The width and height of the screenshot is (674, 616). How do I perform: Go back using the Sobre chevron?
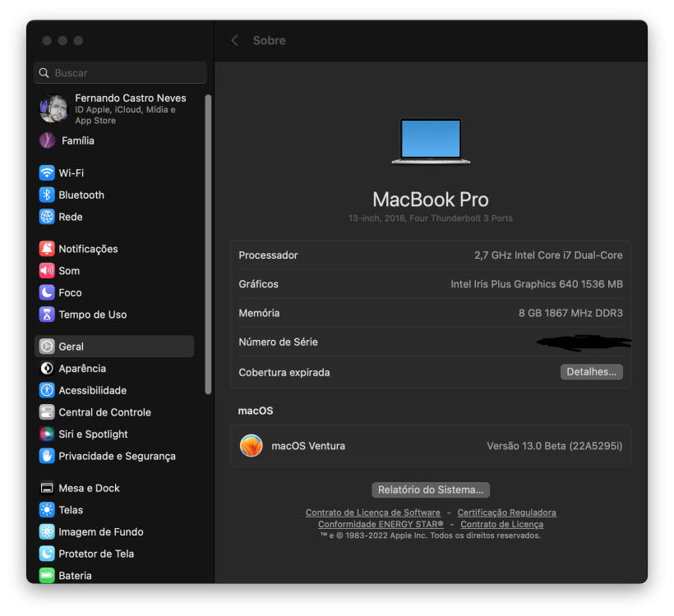tap(235, 40)
